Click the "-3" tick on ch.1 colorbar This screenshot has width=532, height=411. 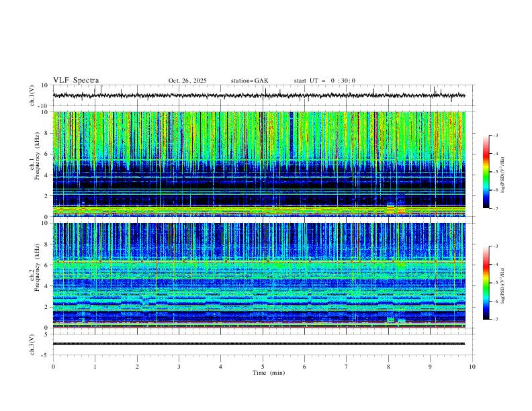tap(495, 135)
